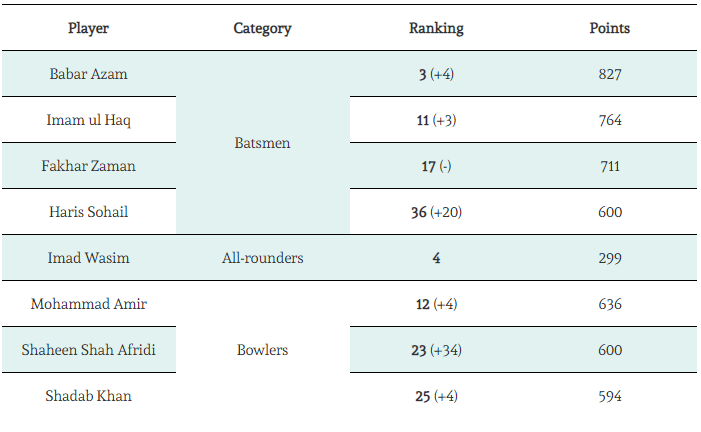Click the Bowlers category cell
Image resolution: width=701 pixels, height=432 pixels.
click(x=262, y=350)
